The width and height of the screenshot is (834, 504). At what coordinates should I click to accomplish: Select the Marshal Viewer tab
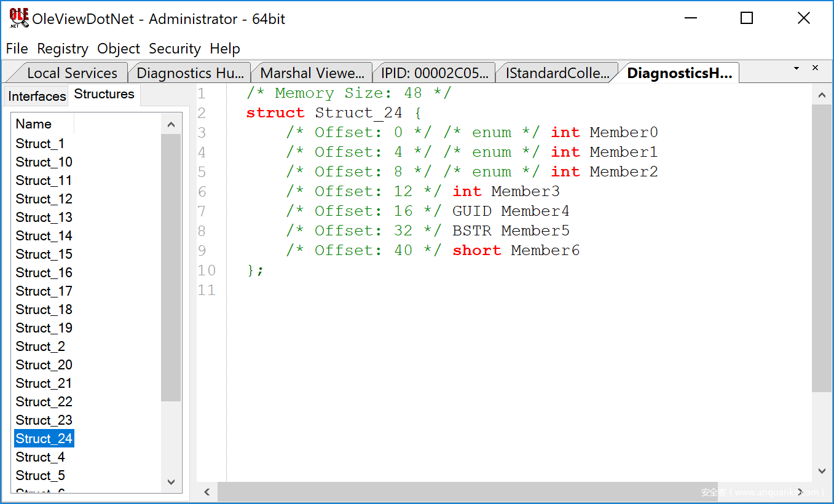pos(312,73)
